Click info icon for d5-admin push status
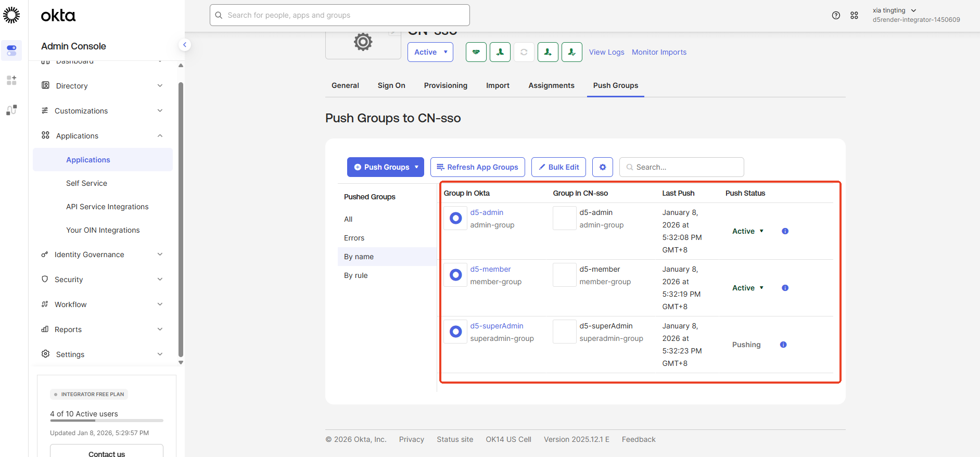 click(x=785, y=231)
